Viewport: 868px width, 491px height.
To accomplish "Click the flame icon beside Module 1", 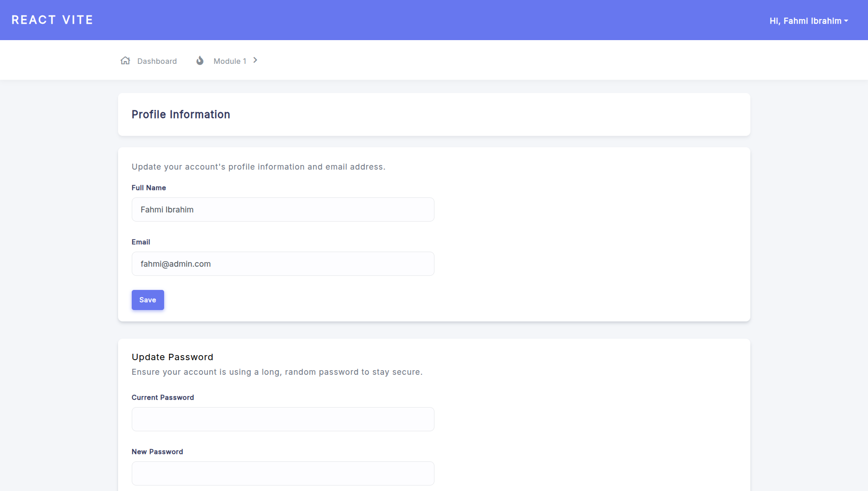I will coord(200,61).
